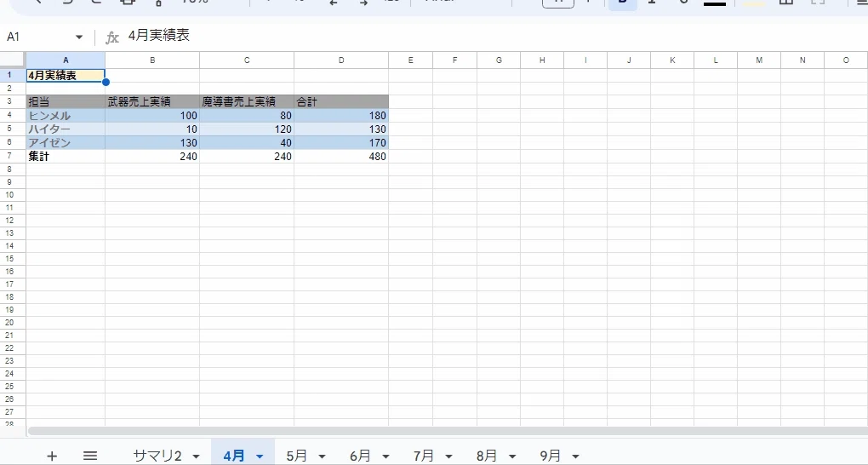Click the grand total cell 480
The image size is (868, 465).
pos(341,157)
